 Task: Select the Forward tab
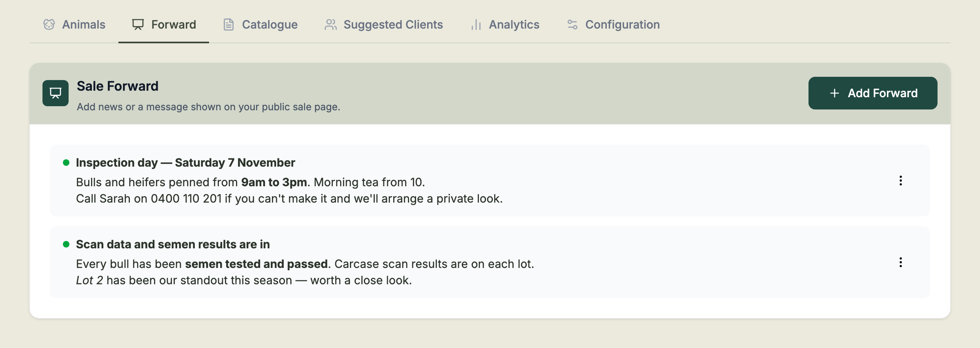pyautogui.click(x=164, y=25)
